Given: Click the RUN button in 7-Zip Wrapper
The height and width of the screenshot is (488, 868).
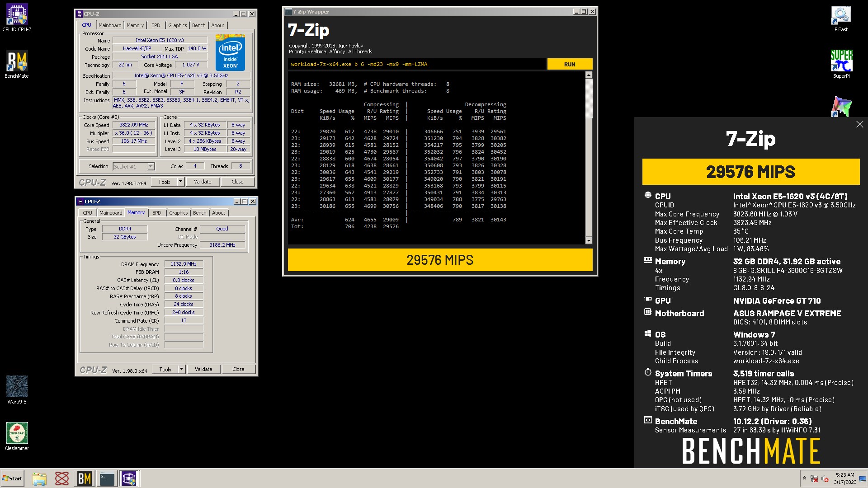Looking at the screenshot, I should [x=570, y=64].
